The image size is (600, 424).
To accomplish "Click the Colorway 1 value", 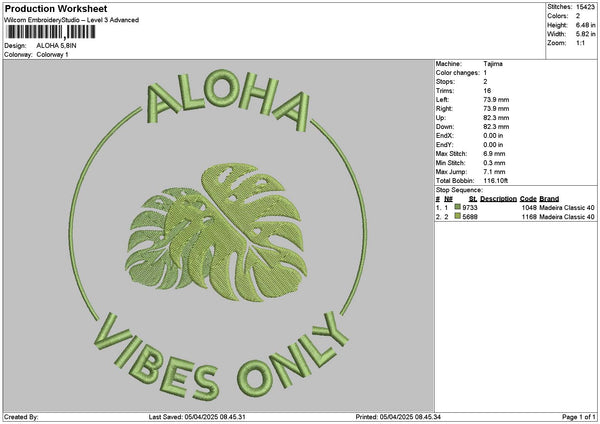I will pyautogui.click(x=54, y=54).
